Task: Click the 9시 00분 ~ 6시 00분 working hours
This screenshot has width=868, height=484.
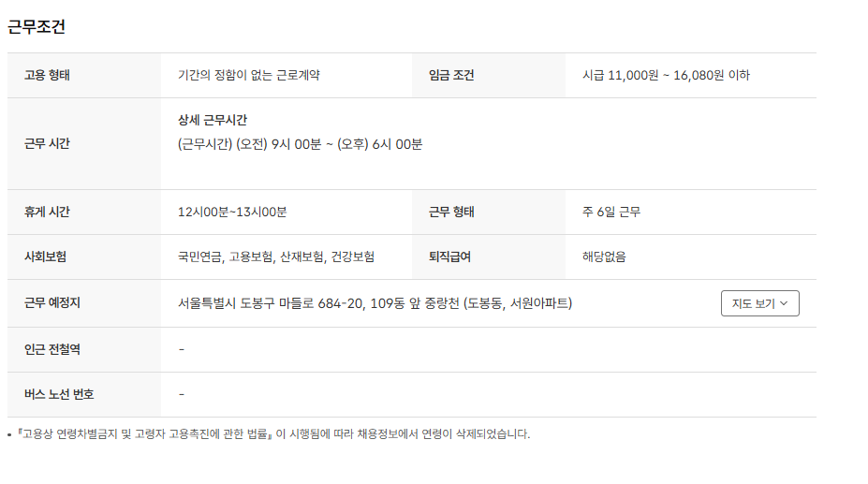Action: pos(300,144)
